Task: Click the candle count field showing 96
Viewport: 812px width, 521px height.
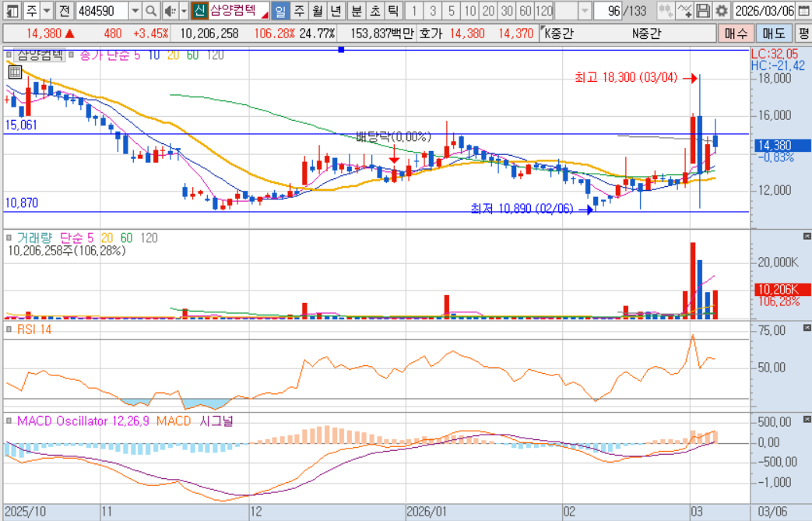Action: pyautogui.click(x=607, y=10)
